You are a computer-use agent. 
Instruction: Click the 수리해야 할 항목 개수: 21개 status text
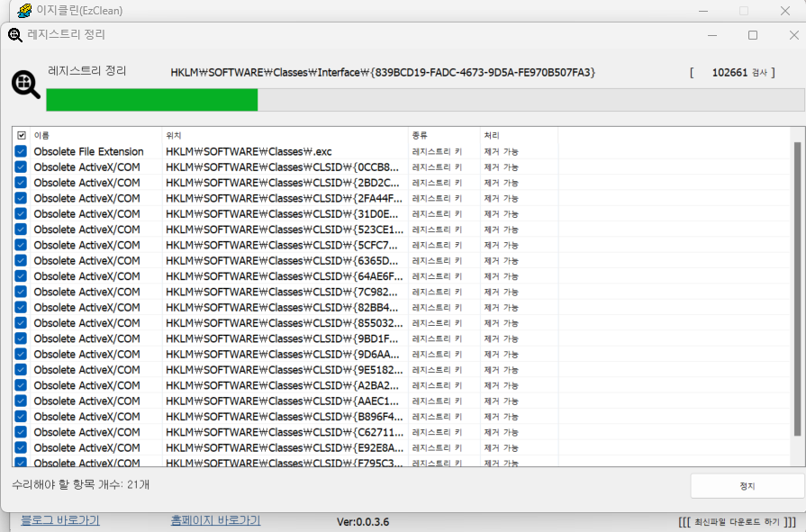tap(80, 484)
